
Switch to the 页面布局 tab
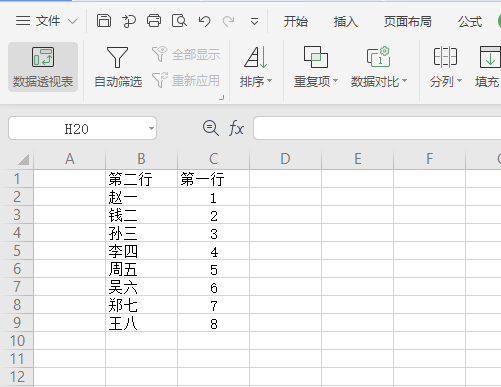point(407,22)
